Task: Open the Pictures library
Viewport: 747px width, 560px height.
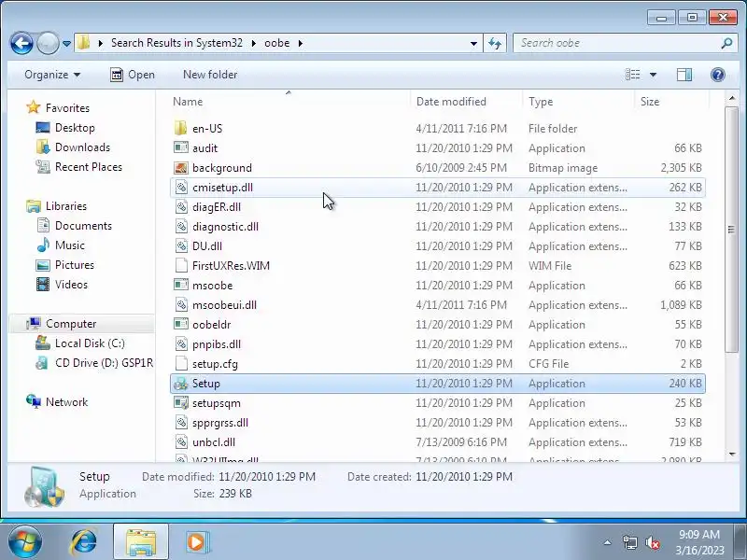Action: tap(75, 265)
